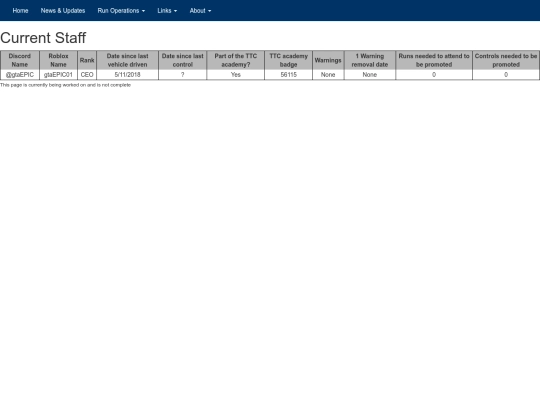Click the Discord Name column header
The width and height of the screenshot is (540, 405).
pyautogui.click(x=20, y=60)
